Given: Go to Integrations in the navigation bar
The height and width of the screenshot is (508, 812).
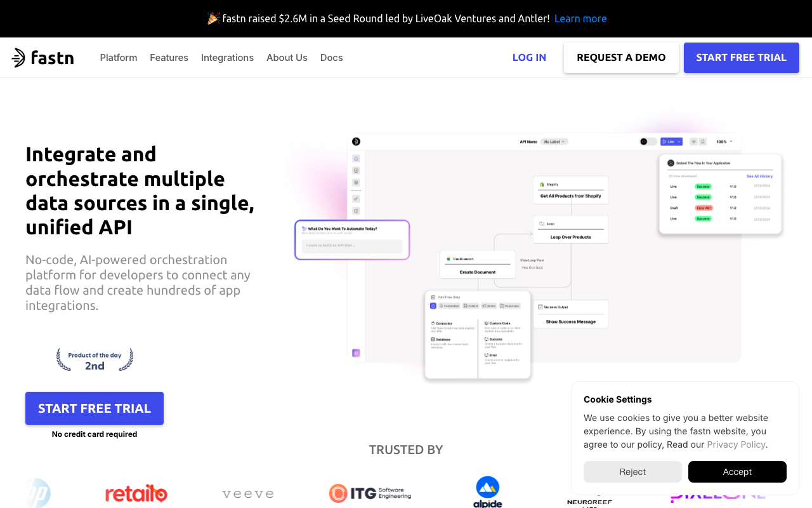Looking at the screenshot, I should 227,58.
